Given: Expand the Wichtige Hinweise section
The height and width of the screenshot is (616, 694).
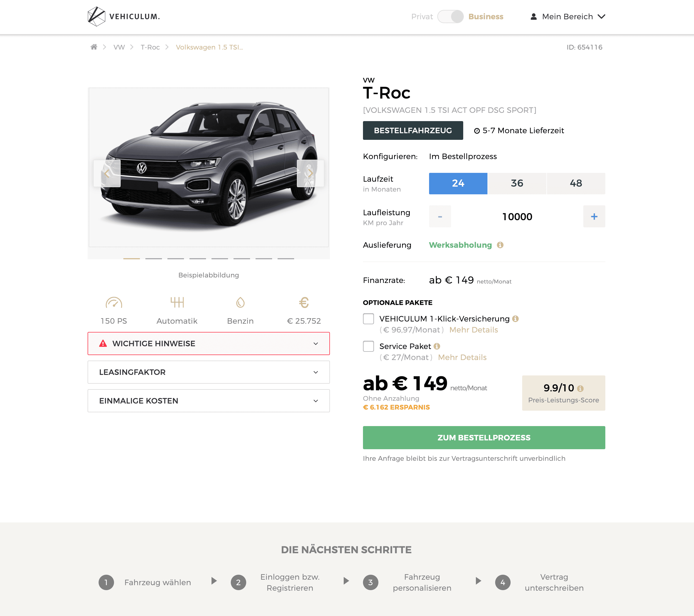Looking at the screenshot, I should (x=208, y=344).
